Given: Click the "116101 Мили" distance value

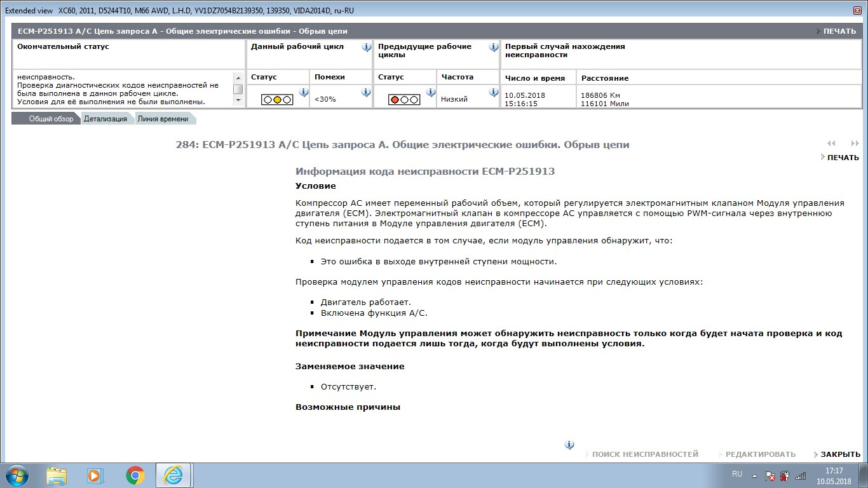Looking at the screenshot, I should point(605,104).
